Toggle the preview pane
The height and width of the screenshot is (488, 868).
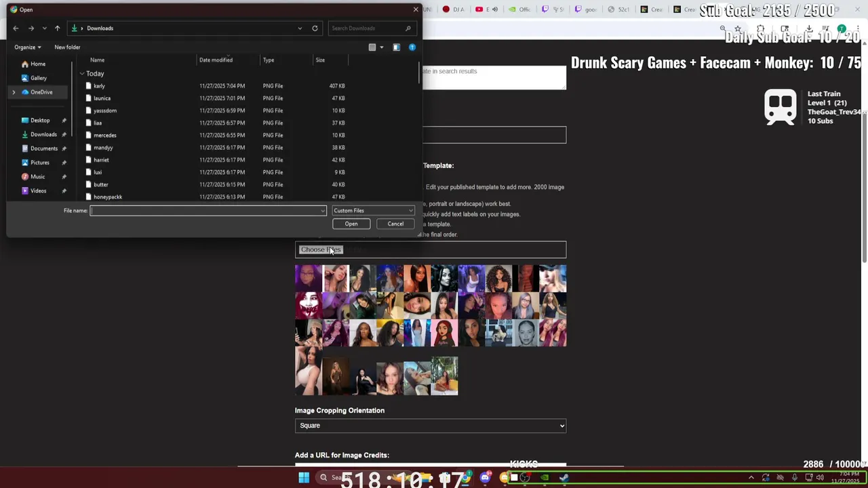[x=396, y=47]
